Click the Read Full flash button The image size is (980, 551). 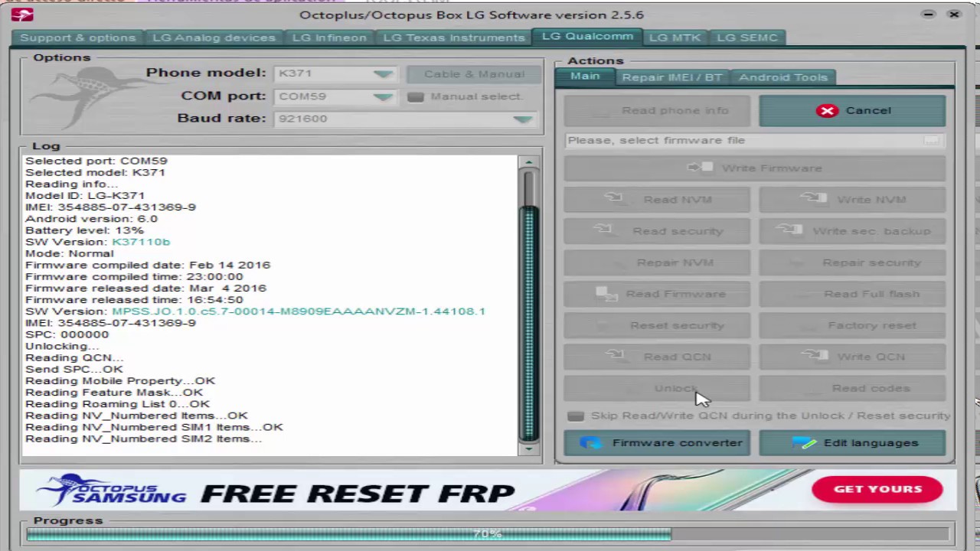852,294
